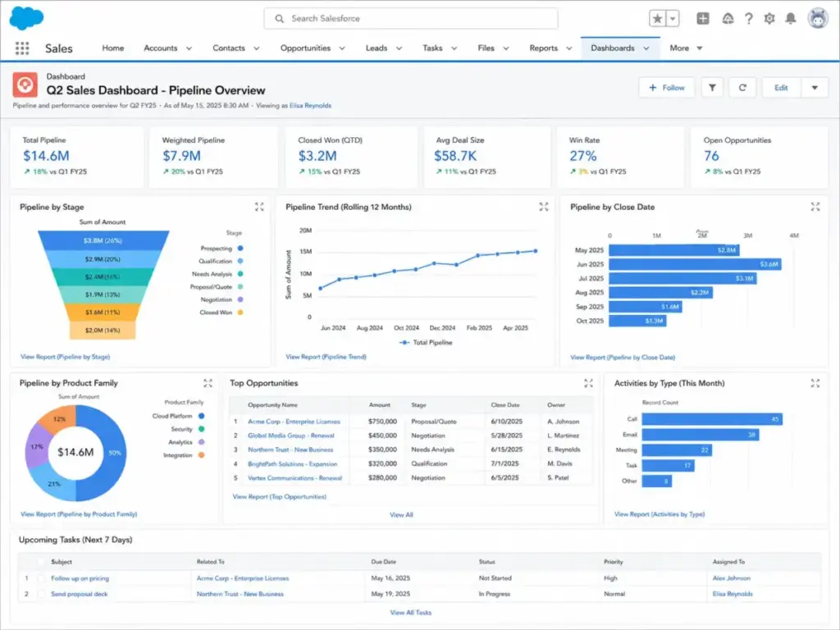This screenshot has width=840, height=630.
Task: Open Vertex Communications - Renewal opportunity
Action: [294, 478]
